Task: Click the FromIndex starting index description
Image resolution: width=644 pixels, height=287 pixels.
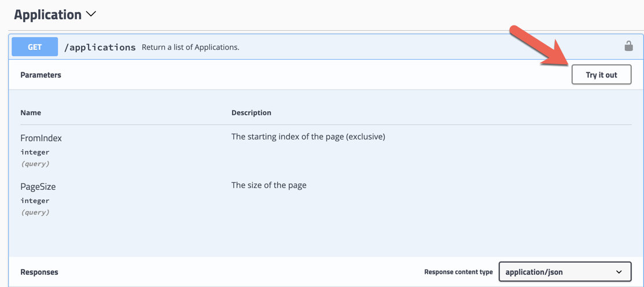Action: [308, 137]
